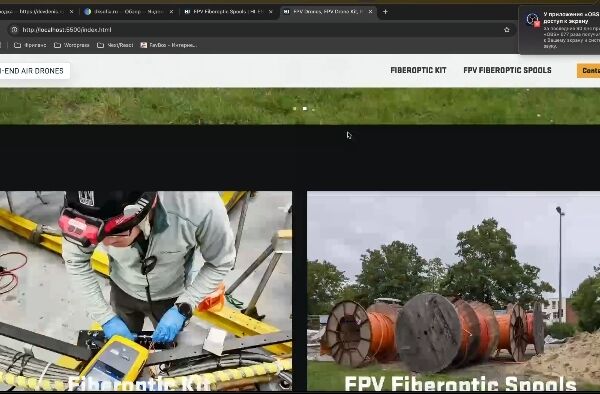Close the FPV Fiberoptic Spools tab
Screen dimensions: 600x394
pyautogui.click(x=271, y=12)
